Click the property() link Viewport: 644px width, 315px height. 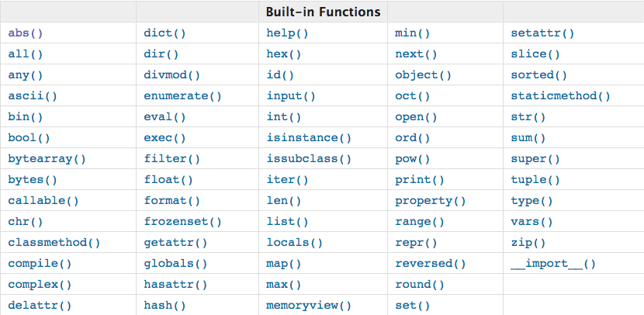point(430,201)
